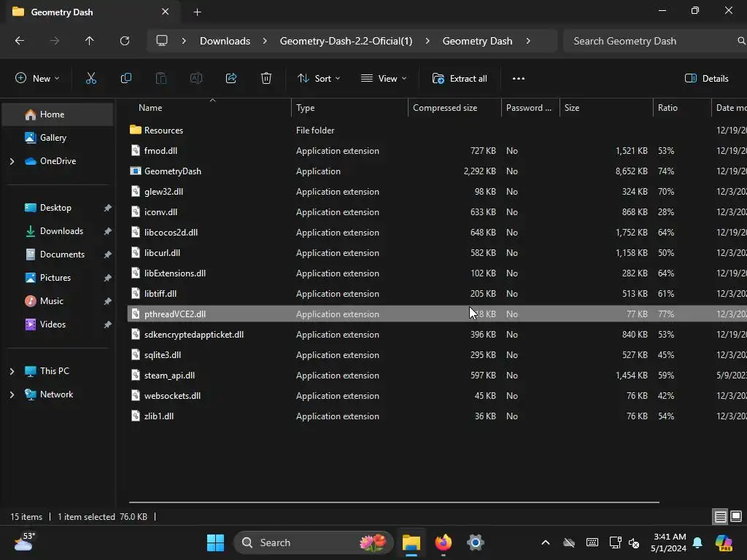Select the libcocos2d.dll file

click(x=171, y=233)
